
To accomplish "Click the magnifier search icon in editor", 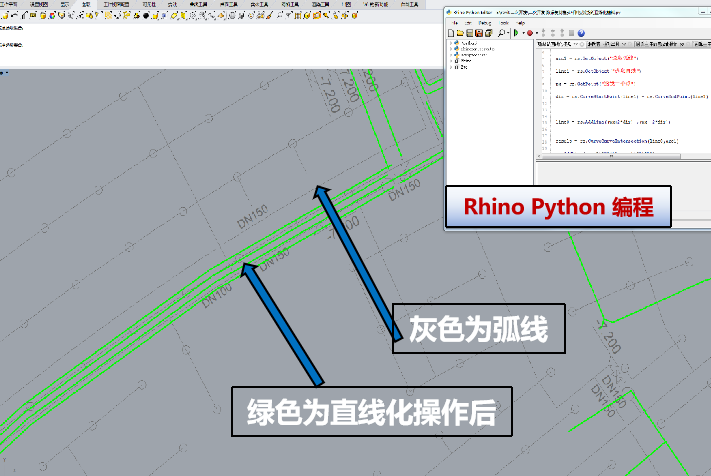I will click(502, 33).
